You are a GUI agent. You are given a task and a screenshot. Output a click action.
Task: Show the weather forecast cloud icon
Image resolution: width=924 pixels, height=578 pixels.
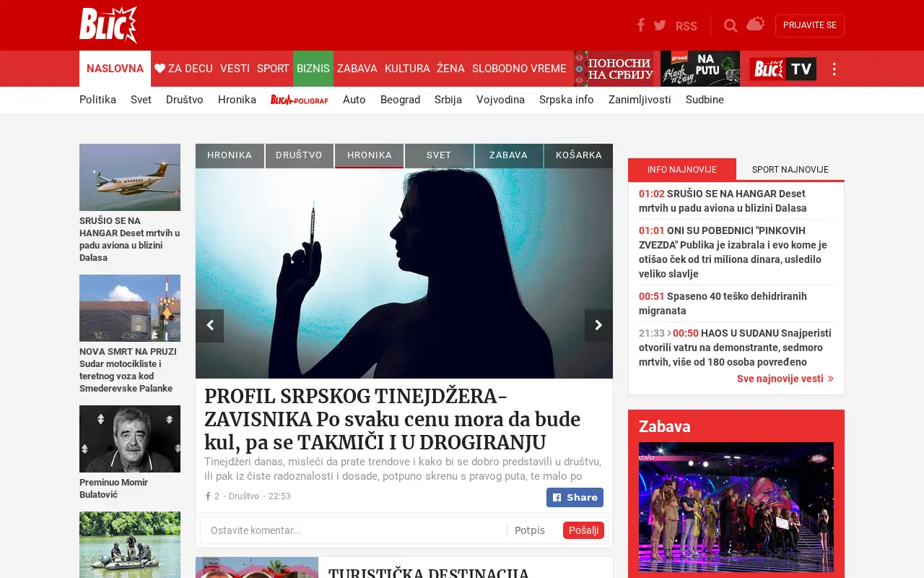pos(755,24)
